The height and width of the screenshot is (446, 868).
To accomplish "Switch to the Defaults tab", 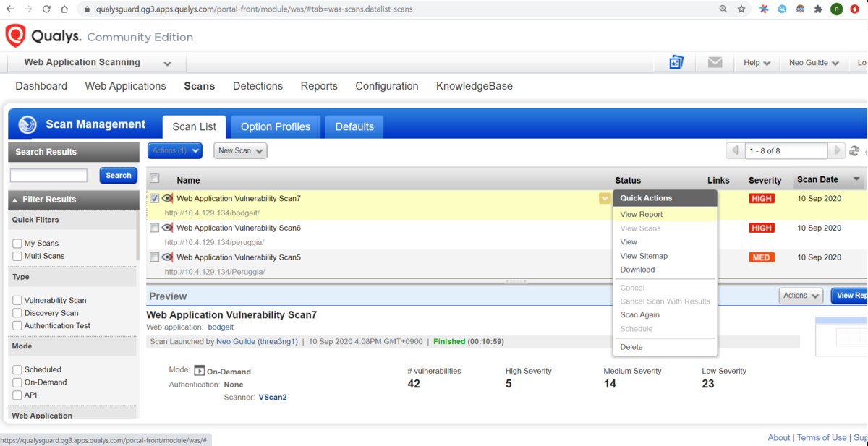I will (354, 126).
